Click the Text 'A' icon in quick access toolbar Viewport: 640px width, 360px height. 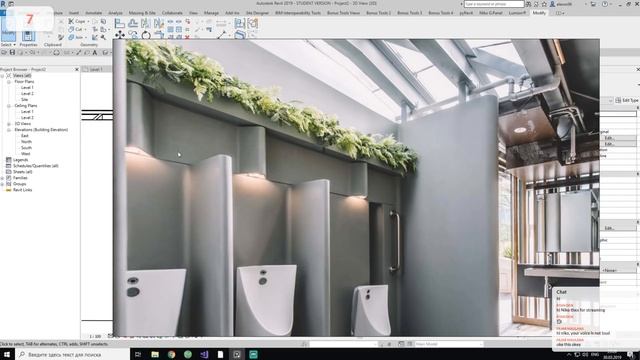(x=95, y=52)
